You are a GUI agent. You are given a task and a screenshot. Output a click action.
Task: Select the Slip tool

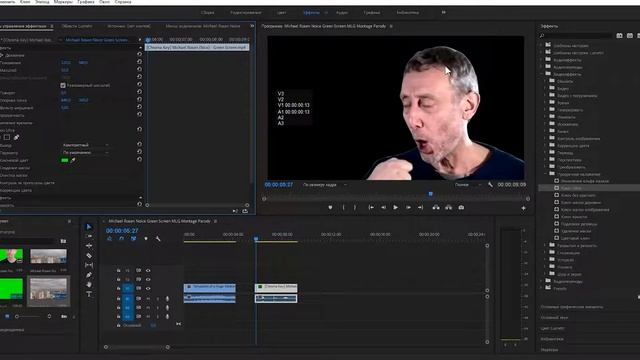pos(89,265)
